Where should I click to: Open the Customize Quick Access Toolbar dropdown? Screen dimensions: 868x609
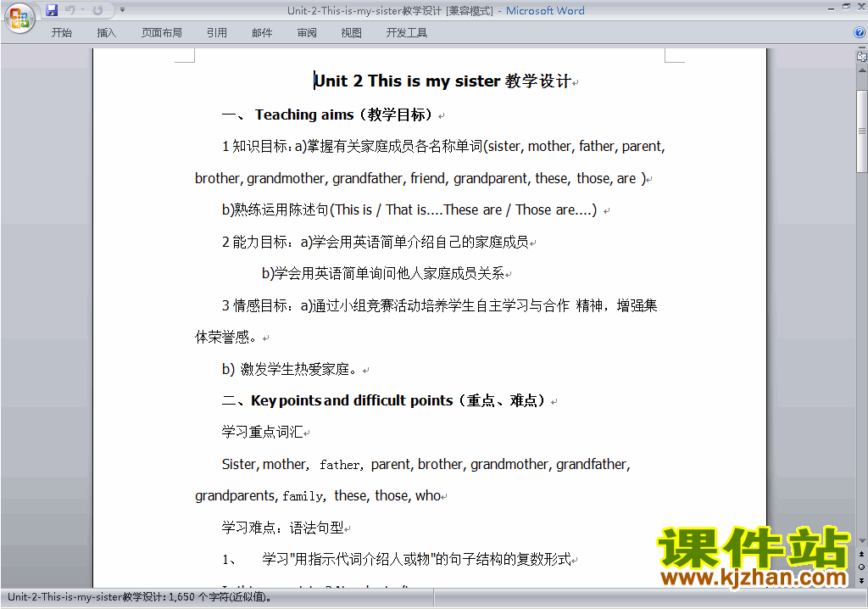(122, 10)
